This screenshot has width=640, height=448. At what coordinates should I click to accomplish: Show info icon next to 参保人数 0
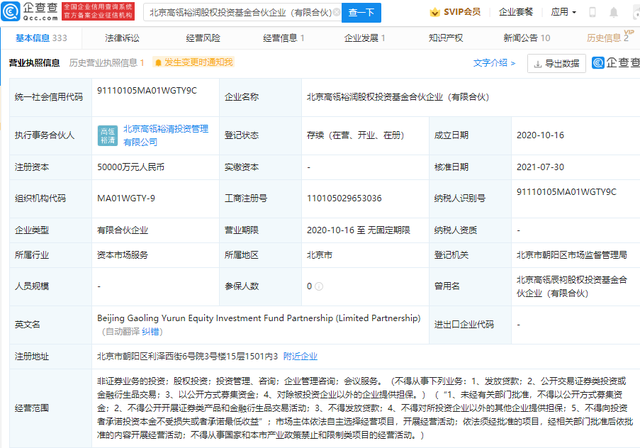point(319,286)
